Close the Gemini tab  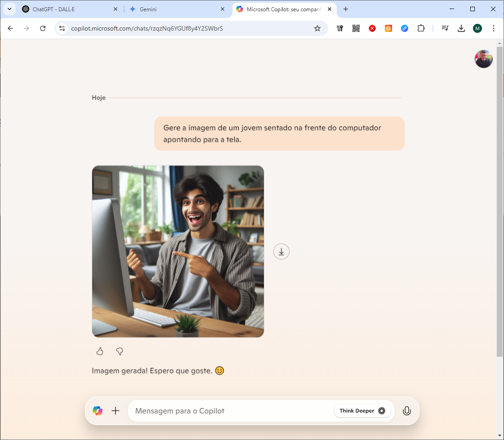point(223,9)
